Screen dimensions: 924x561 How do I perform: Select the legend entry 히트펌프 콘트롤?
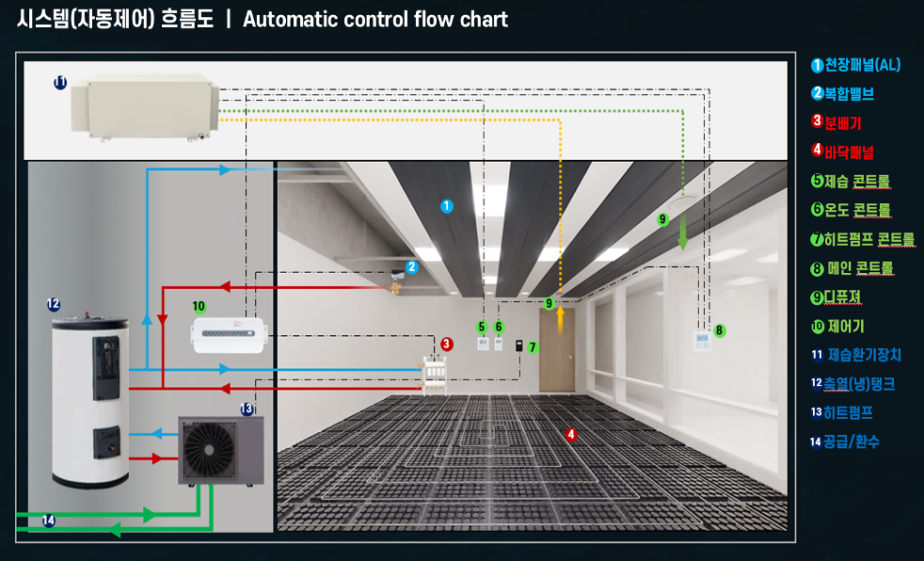(863, 239)
